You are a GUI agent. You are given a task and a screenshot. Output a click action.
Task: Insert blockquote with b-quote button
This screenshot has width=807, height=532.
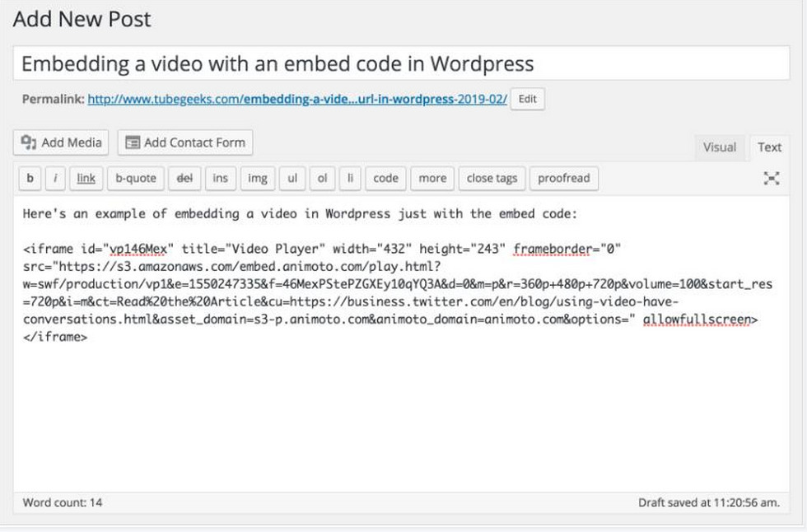pyautogui.click(x=136, y=178)
